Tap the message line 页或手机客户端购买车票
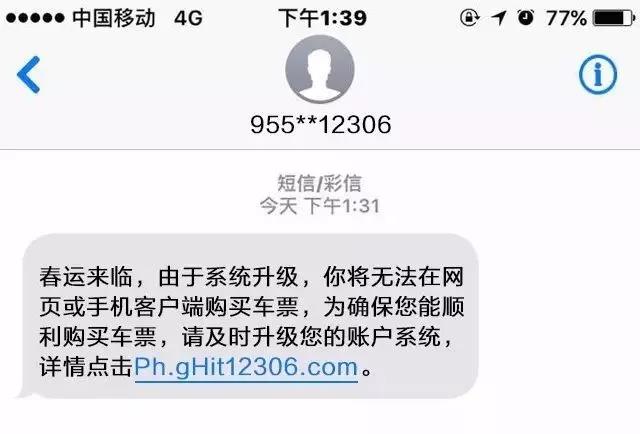The height and width of the screenshot is (434, 640). [x=169, y=307]
